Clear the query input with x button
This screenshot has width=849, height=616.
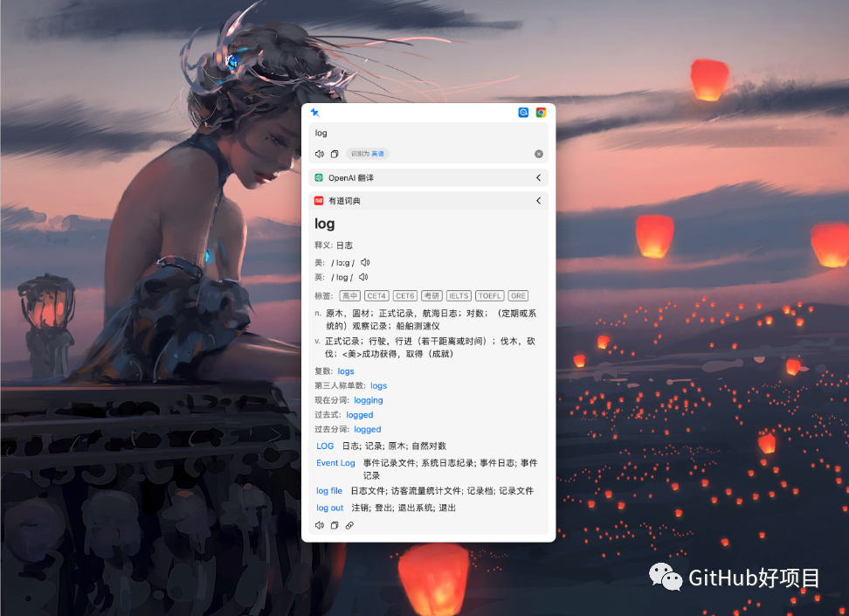click(539, 154)
